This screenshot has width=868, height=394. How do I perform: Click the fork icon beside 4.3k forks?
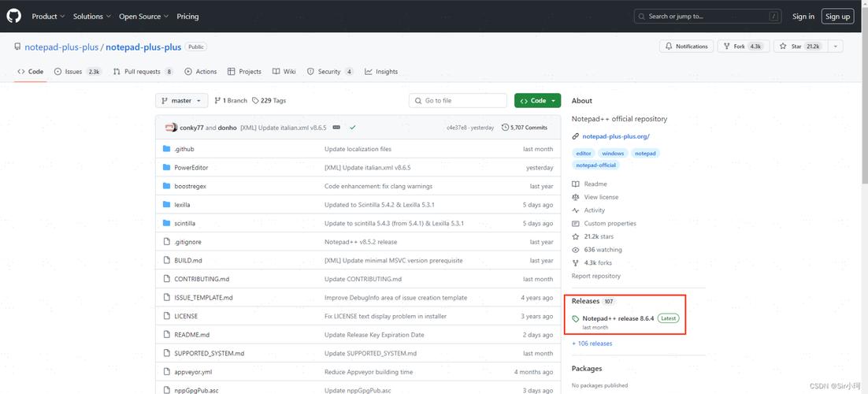coord(576,262)
